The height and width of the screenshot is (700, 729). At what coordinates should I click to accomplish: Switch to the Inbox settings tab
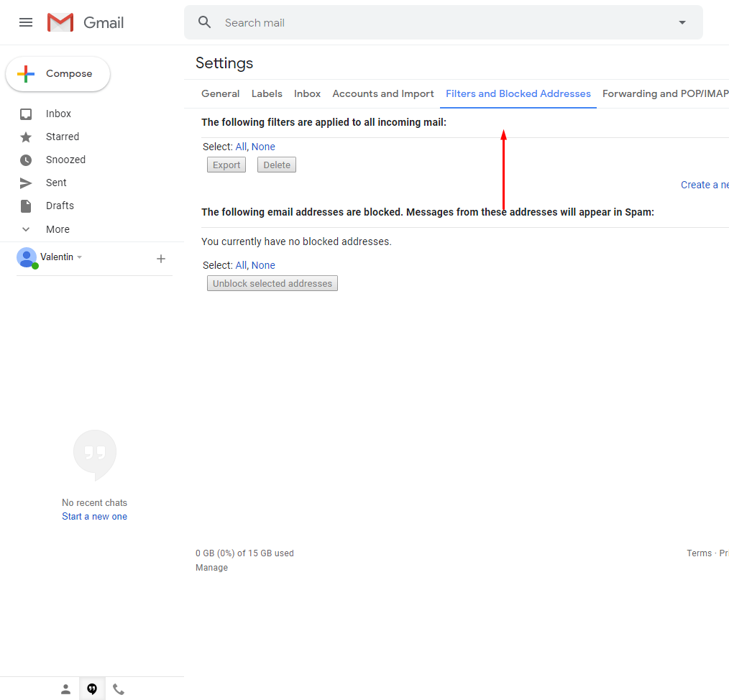(x=307, y=93)
